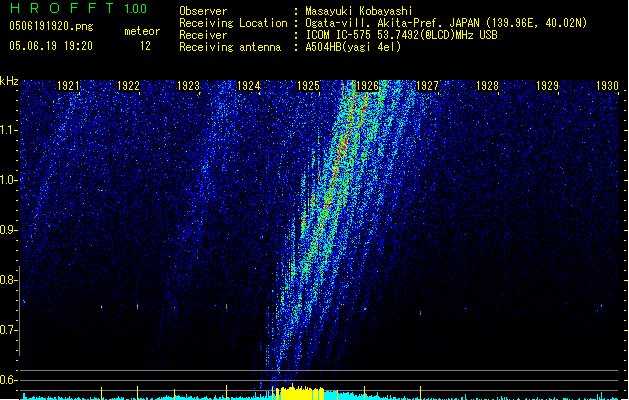Click the 'Receiver' field label

pos(203,35)
